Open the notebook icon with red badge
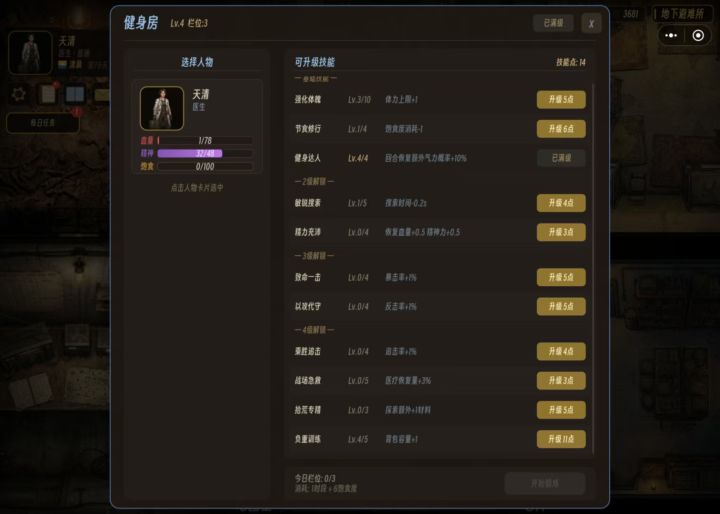The width and height of the screenshot is (720, 514). (x=48, y=94)
